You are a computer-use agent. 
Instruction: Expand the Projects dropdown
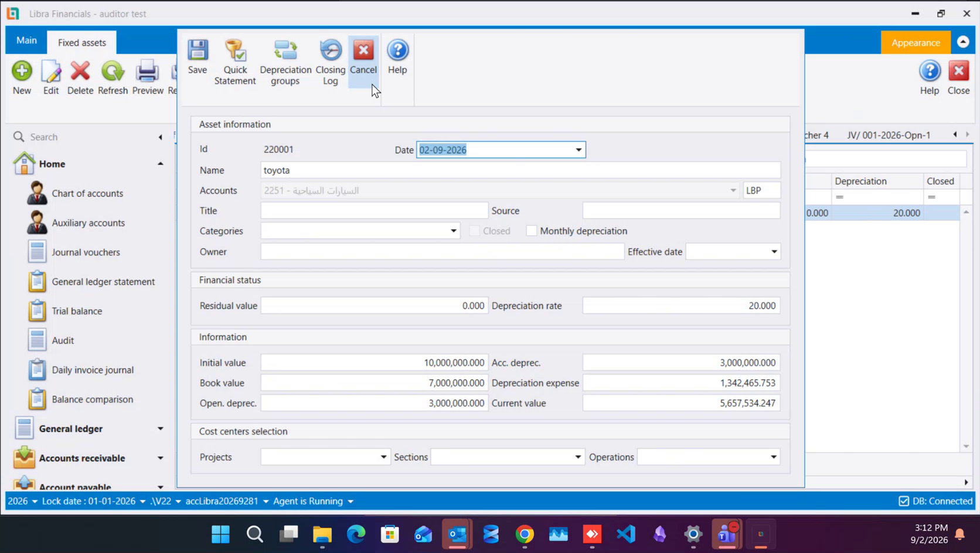pos(383,457)
